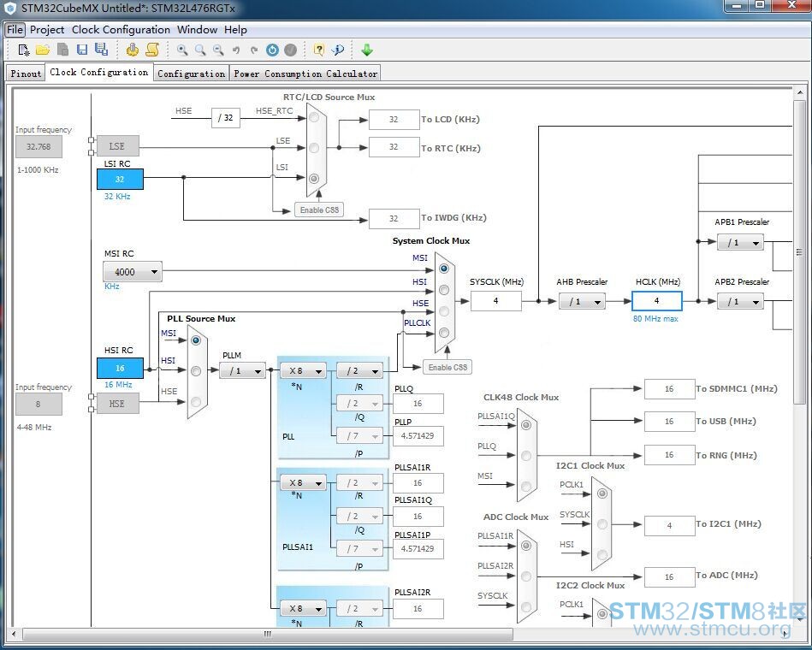812x650 pixels.
Task: Open the APB1 Prescaler dropdown
Action: 740,242
